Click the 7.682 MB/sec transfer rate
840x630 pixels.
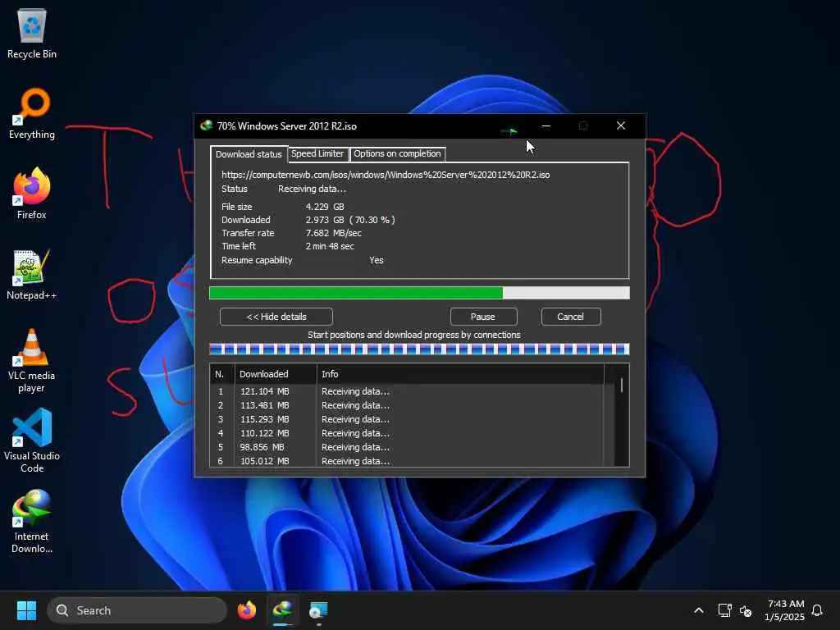[333, 233]
